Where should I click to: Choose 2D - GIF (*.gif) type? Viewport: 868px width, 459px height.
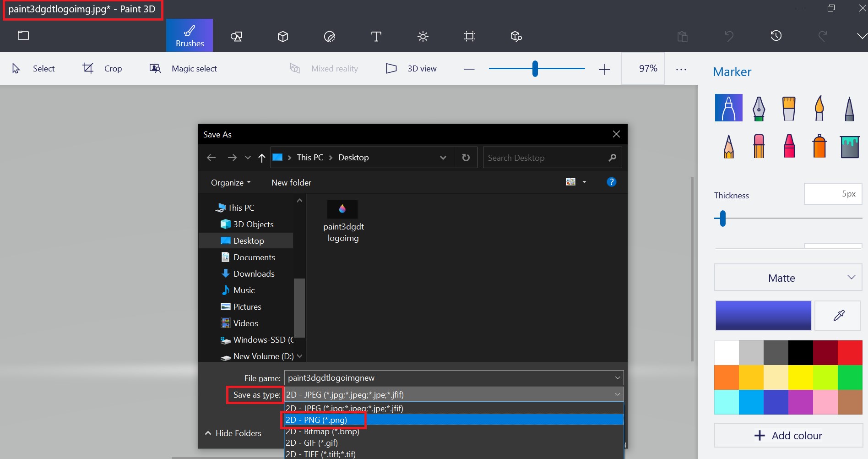454,443
